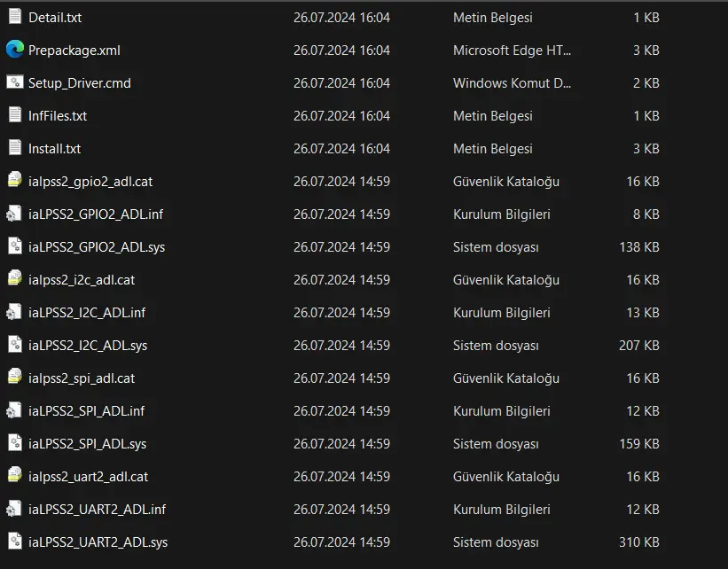This screenshot has height=569, width=728.
Task: Select the Install.txt file name
Action: (x=54, y=149)
